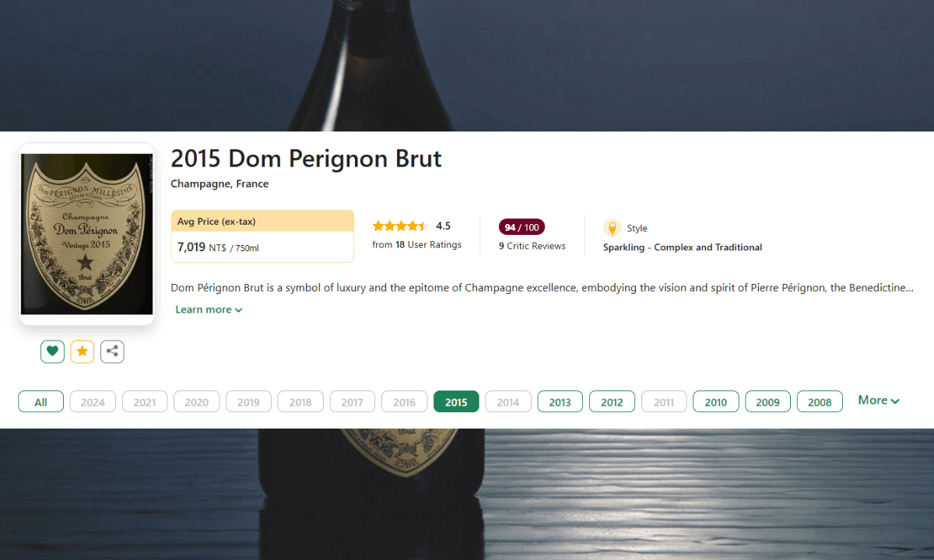Click the Dom Perignon bottle label thumbnail
The height and width of the screenshot is (560, 934).
pos(87,234)
